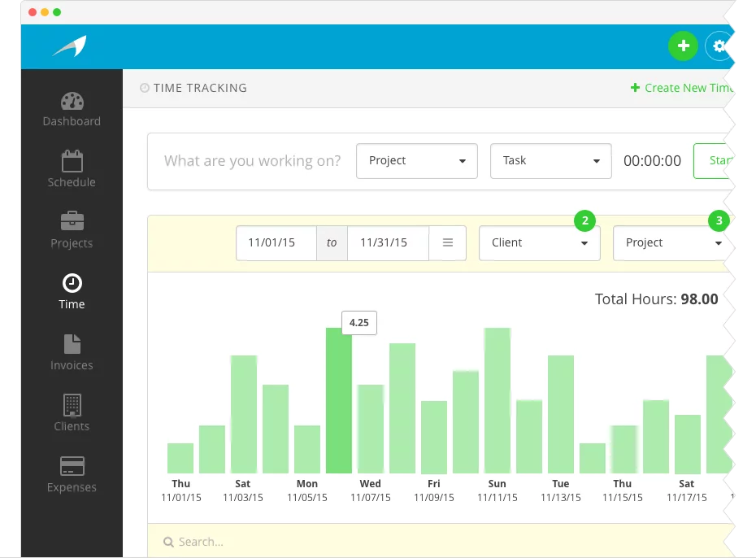Select the Time clock icon
756x558 pixels.
click(72, 283)
